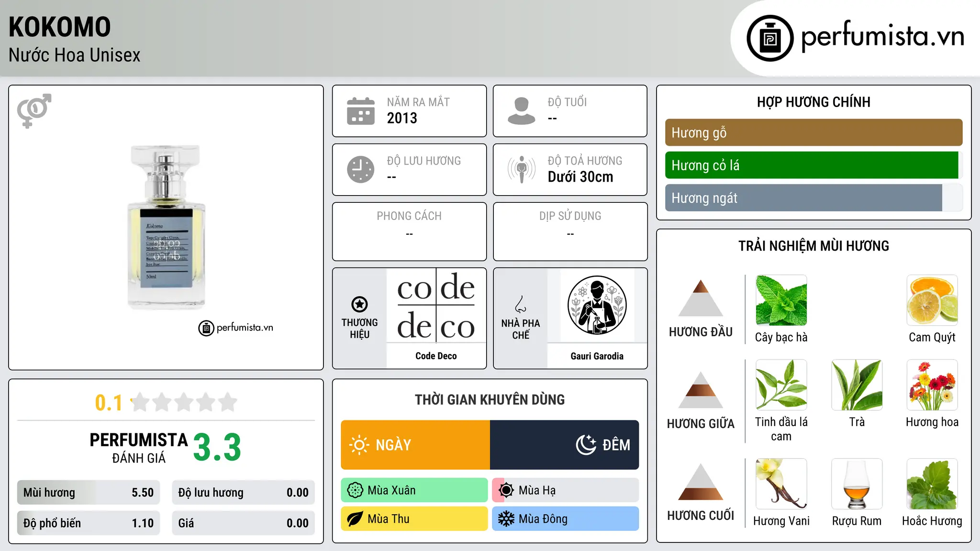The height and width of the screenshot is (551, 980).
Task: Click the flower icon for Mùa Xuân
Action: click(x=355, y=490)
